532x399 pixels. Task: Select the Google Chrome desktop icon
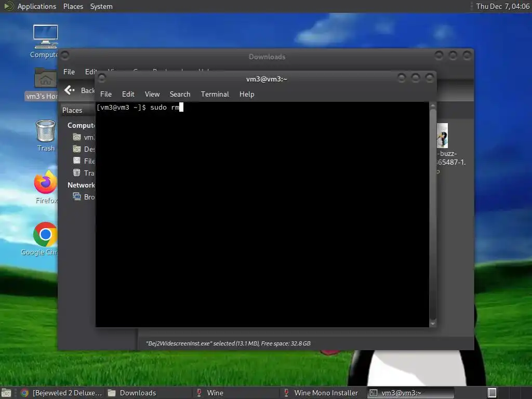point(45,234)
